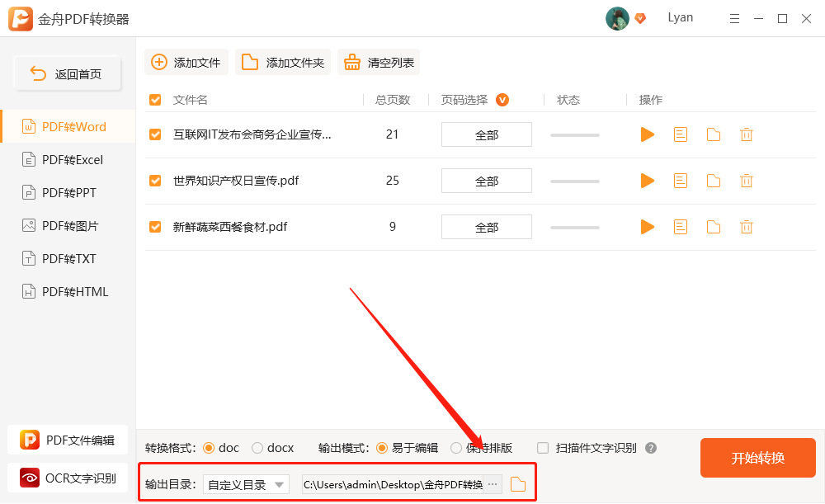The width and height of the screenshot is (825, 504).
Task: Click page count 25
Action: tap(393, 181)
